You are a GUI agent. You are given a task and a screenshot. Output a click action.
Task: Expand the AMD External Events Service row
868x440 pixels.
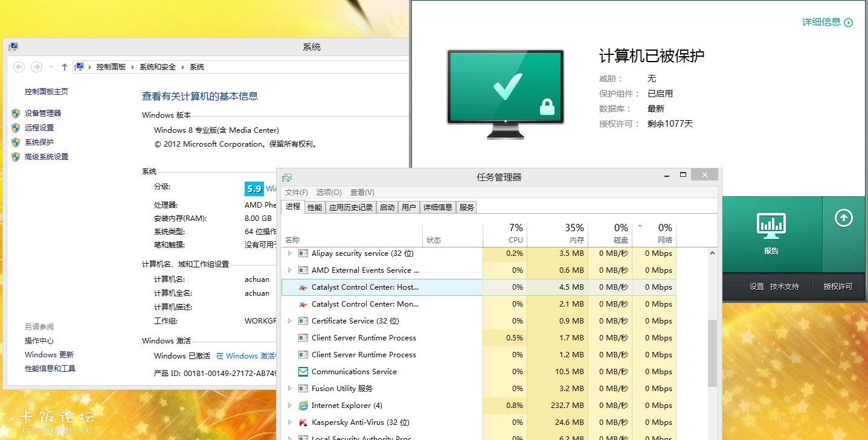coord(289,270)
